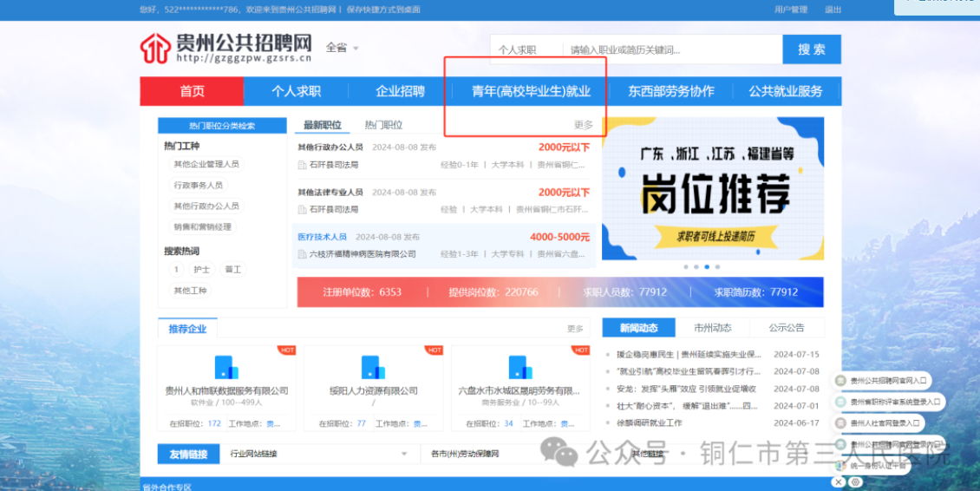Select the 六盘水市水城区 company building icon
Screen dimensions: 980x491
pyautogui.click(x=519, y=367)
